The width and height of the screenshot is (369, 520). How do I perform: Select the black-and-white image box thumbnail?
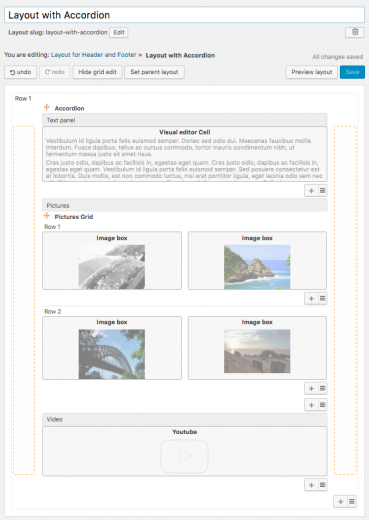pos(112,267)
